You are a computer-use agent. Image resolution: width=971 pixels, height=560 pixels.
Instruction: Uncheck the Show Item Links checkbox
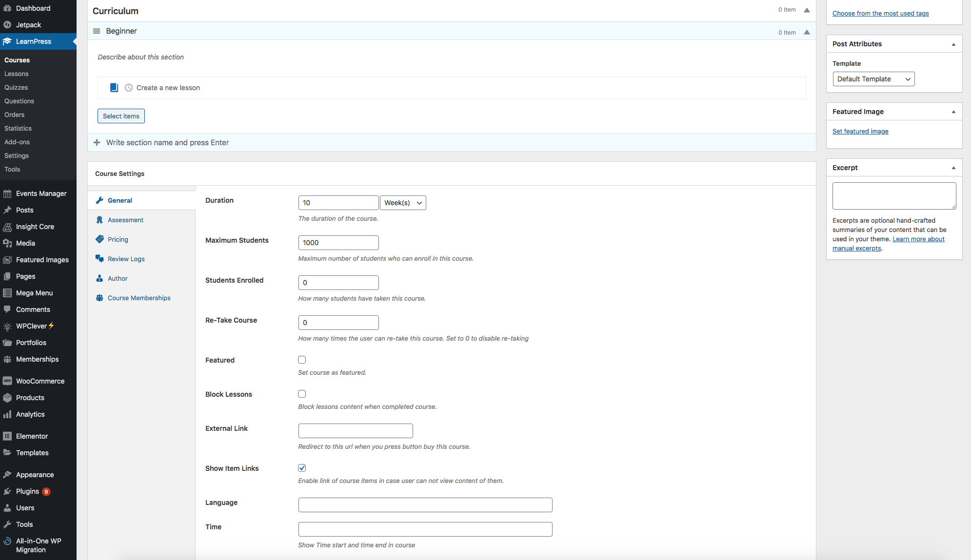[x=302, y=468]
